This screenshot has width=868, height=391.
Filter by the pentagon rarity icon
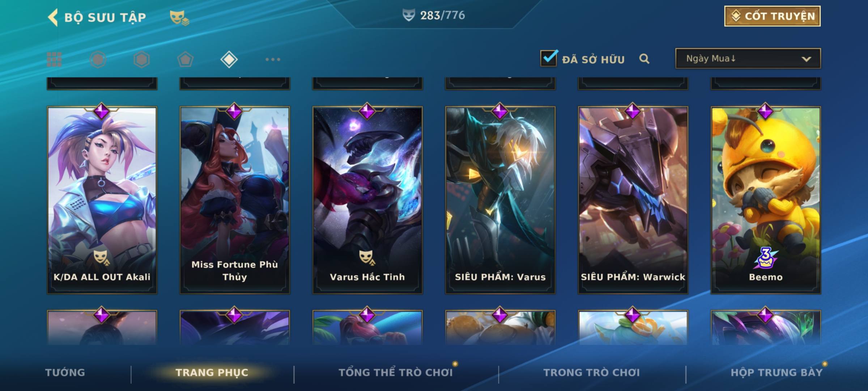click(185, 59)
